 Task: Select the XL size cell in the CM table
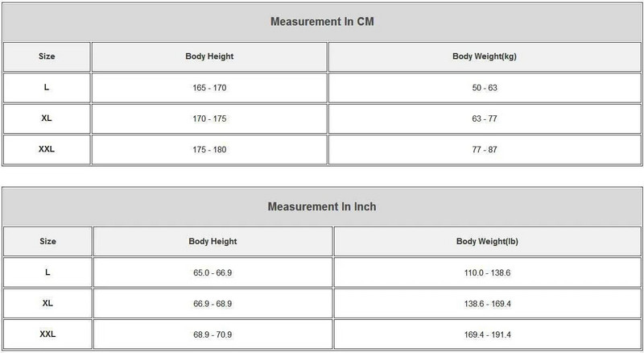pyautogui.click(x=47, y=118)
